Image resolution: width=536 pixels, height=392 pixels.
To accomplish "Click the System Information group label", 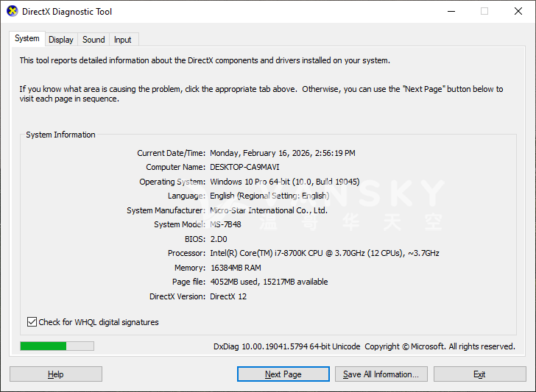I will (x=60, y=135).
